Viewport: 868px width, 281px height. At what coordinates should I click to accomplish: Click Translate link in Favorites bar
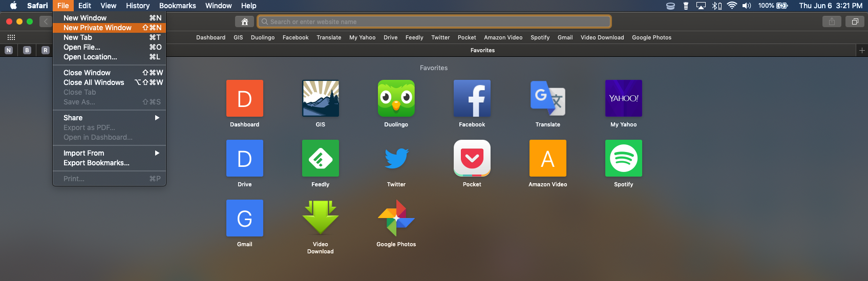tap(329, 37)
